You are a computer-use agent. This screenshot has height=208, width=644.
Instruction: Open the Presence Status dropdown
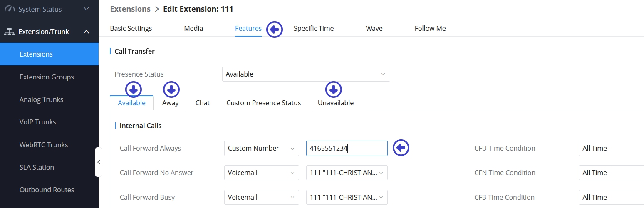[x=306, y=74]
